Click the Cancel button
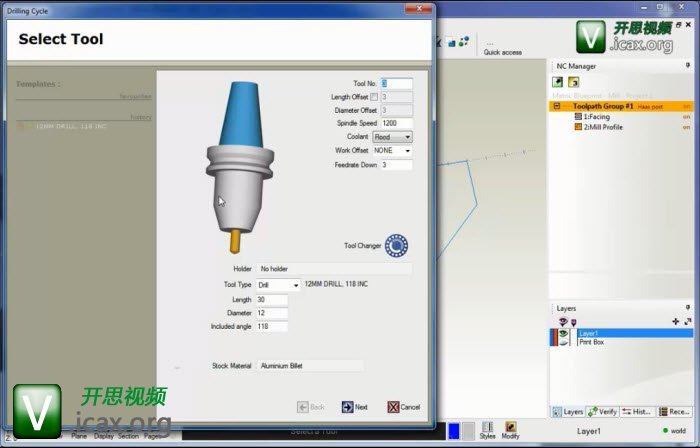700x448 pixels. (x=403, y=407)
